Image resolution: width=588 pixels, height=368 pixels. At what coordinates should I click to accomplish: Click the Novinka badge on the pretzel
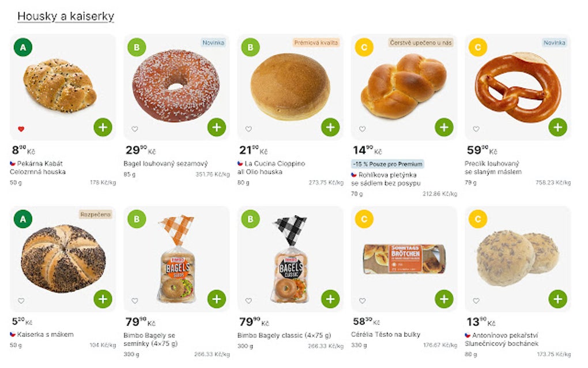[555, 43]
